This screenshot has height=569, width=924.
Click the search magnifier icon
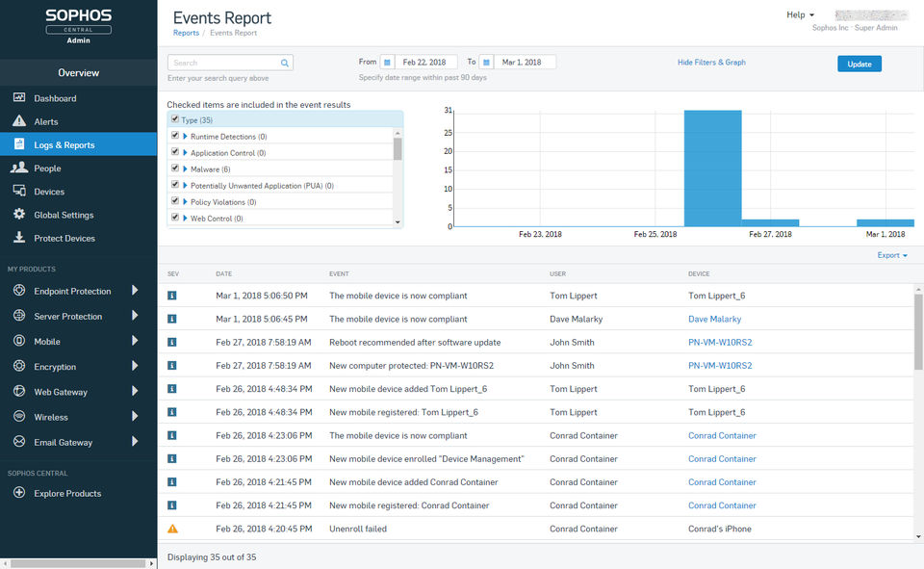pos(285,63)
